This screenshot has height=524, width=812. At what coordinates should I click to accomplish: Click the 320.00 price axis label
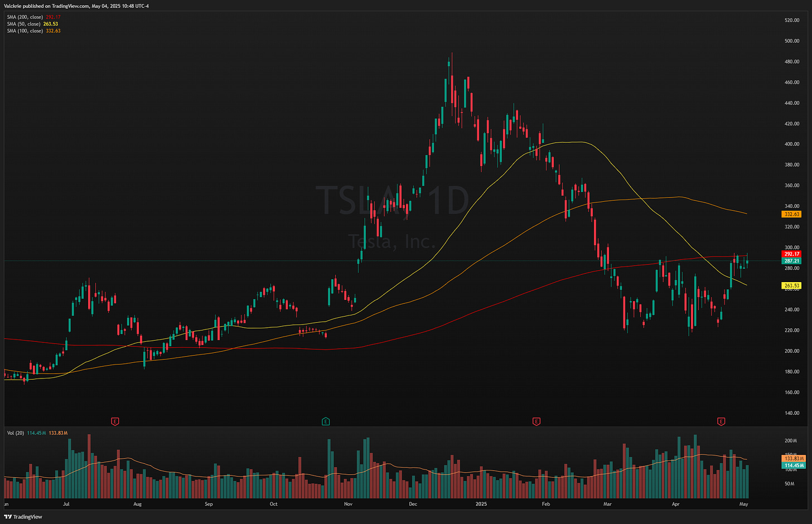pos(792,227)
